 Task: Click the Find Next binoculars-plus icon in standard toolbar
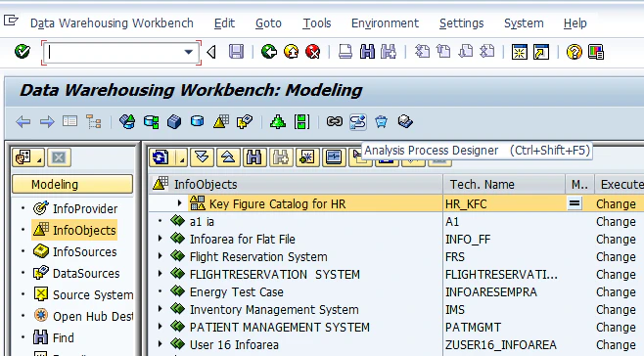(x=389, y=52)
